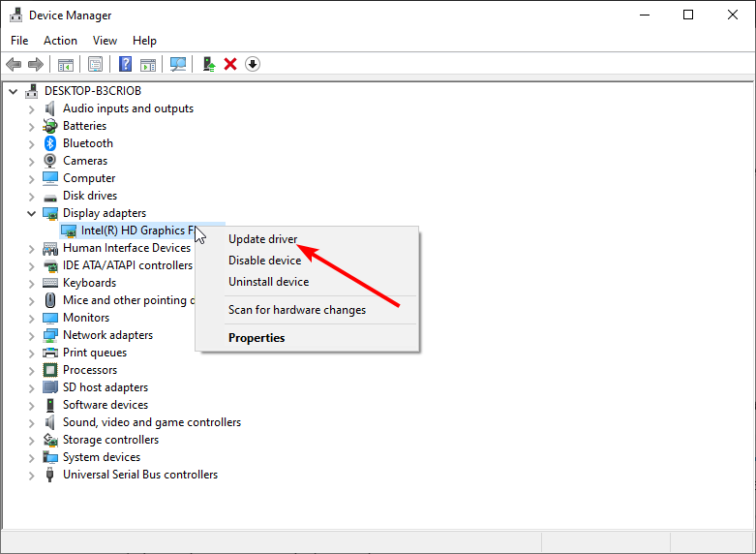Viewport: 756px width, 554px height.
Task: Click the Batteries category icon
Action: pos(50,126)
